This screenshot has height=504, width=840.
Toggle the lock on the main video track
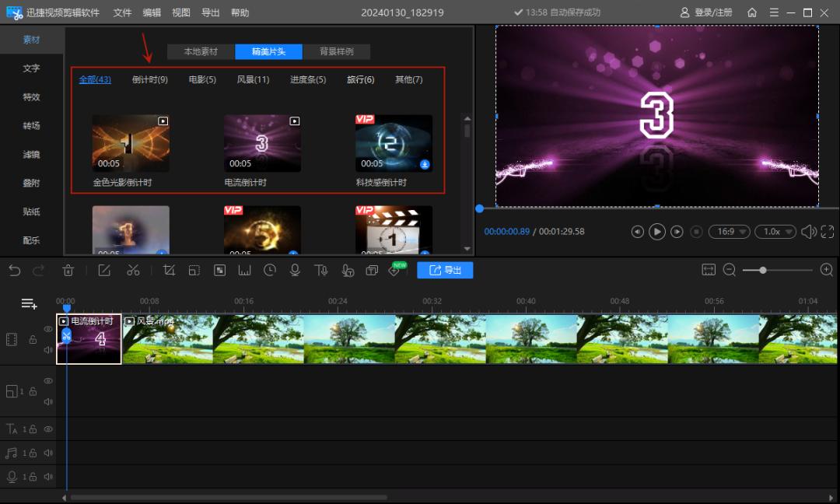coord(33,340)
